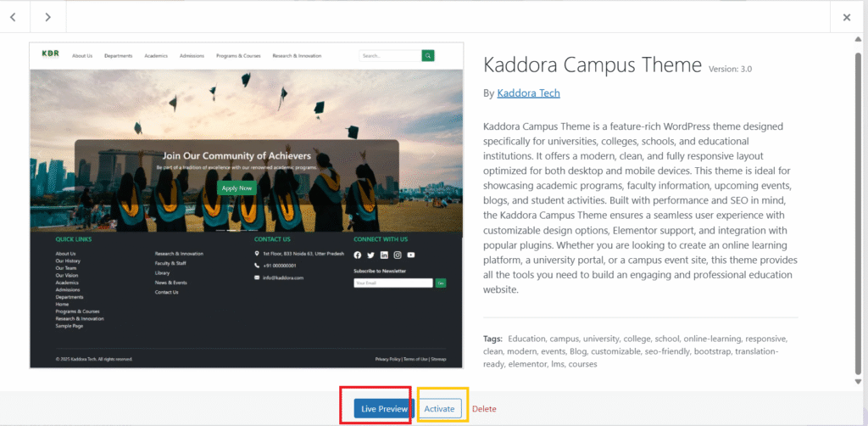The image size is (868, 426).
Task: Select Programs & Courses in navigation
Action: pos(238,56)
